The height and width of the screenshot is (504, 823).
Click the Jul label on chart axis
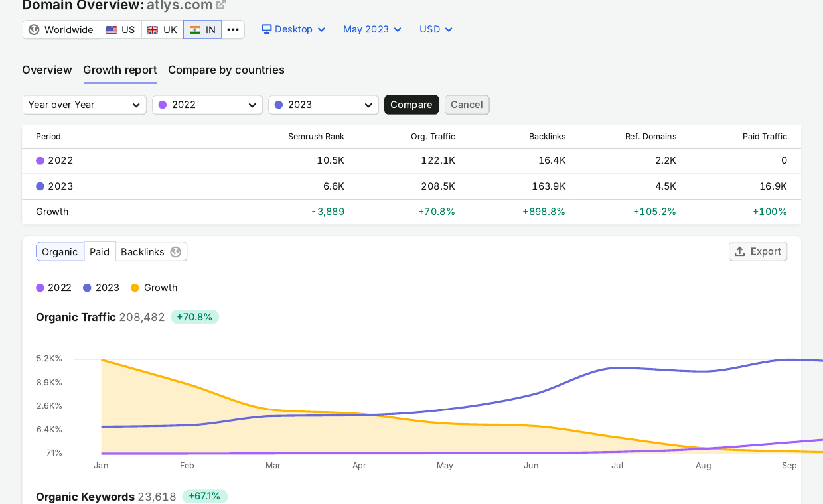click(617, 466)
